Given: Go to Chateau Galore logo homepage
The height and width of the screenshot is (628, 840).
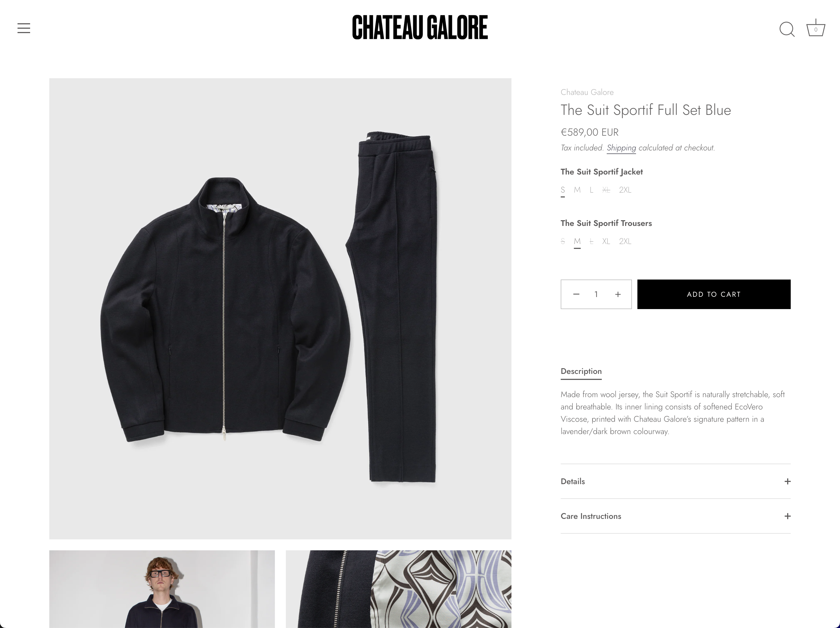Looking at the screenshot, I should pyautogui.click(x=420, y=27).
